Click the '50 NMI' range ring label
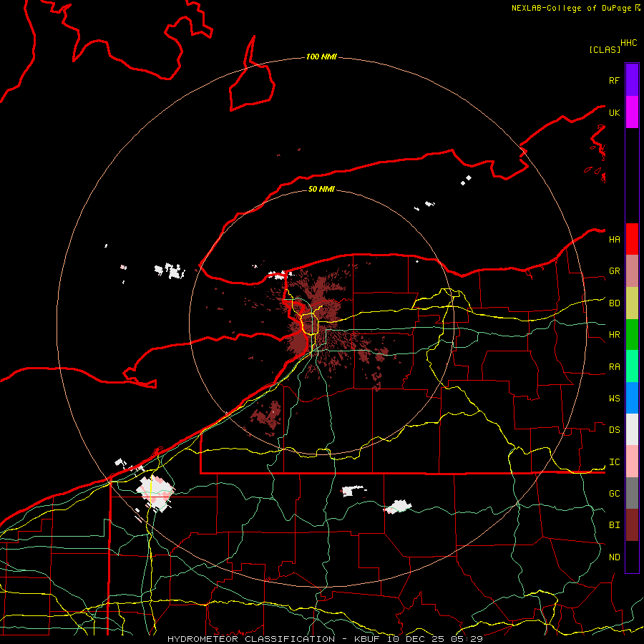Image resolution: width=644 pixels, height=644 pixels. [x=321, y=189]
